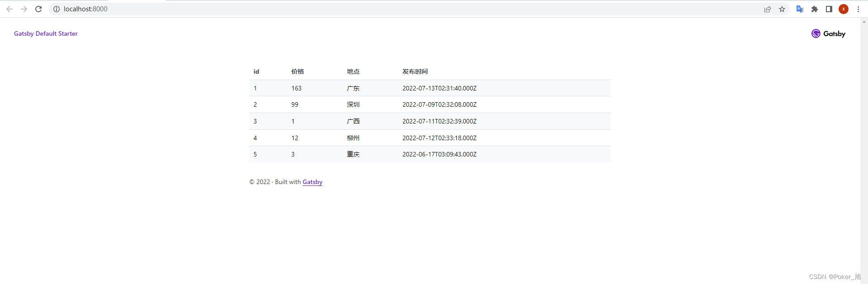Reload the page with refresh icon
This screenshot has height=284, width=868.
pyautogui.click(x=38, y=9)
